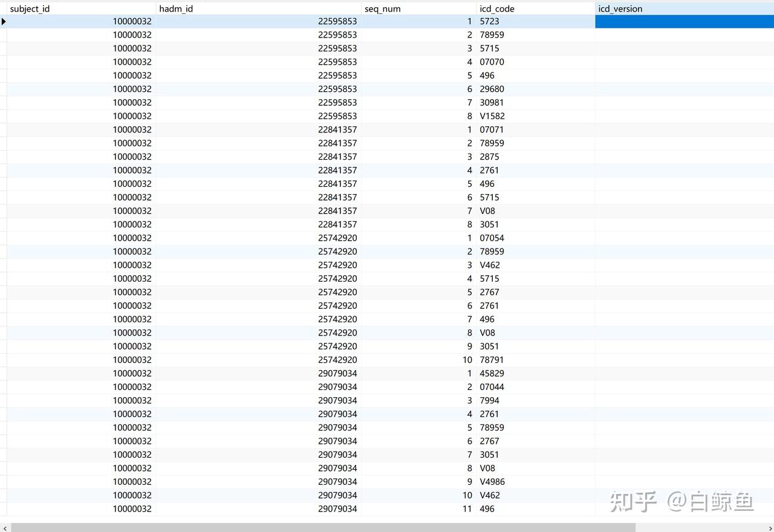Click the icd_code column header

click(x=536, y=8)
